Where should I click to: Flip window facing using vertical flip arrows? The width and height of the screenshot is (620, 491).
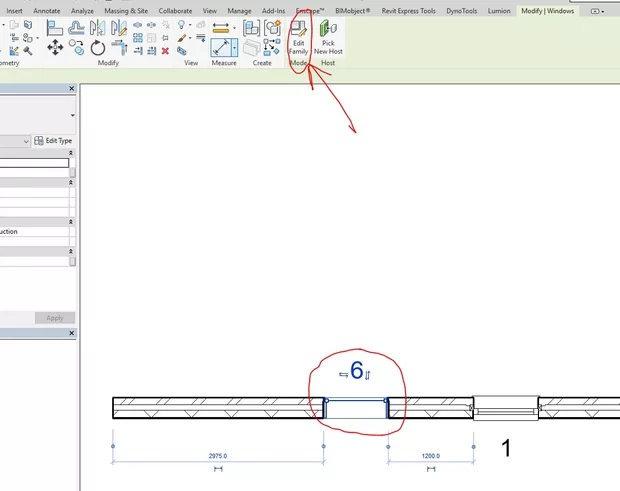(368, 375)
